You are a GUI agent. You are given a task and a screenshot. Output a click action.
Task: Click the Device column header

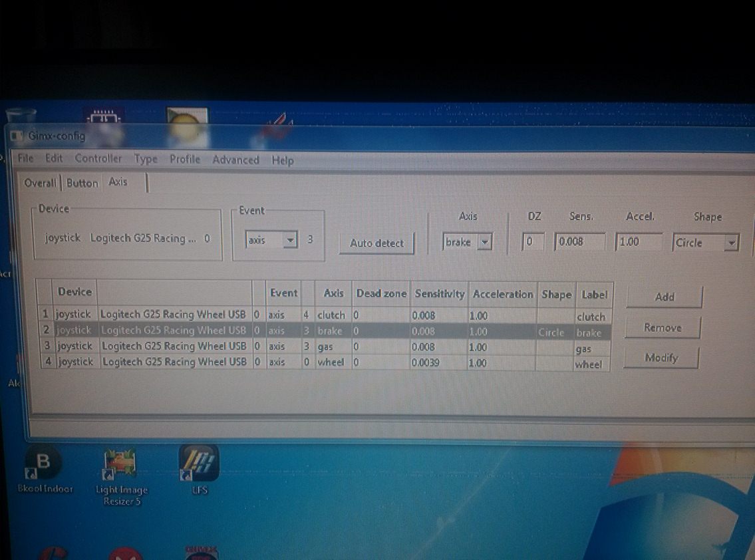pyautogui.click(x=75, y=292)
